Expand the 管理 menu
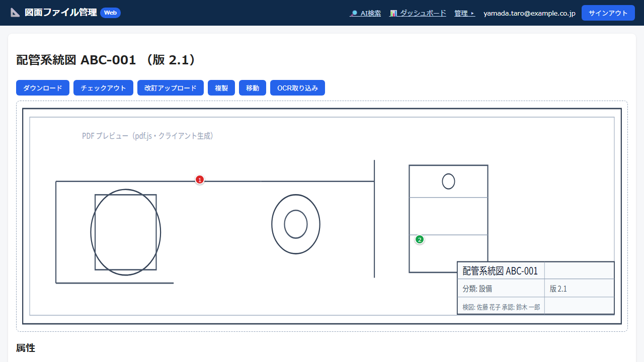The width and height of the screenshot is (644, 362). click(465, 13)
